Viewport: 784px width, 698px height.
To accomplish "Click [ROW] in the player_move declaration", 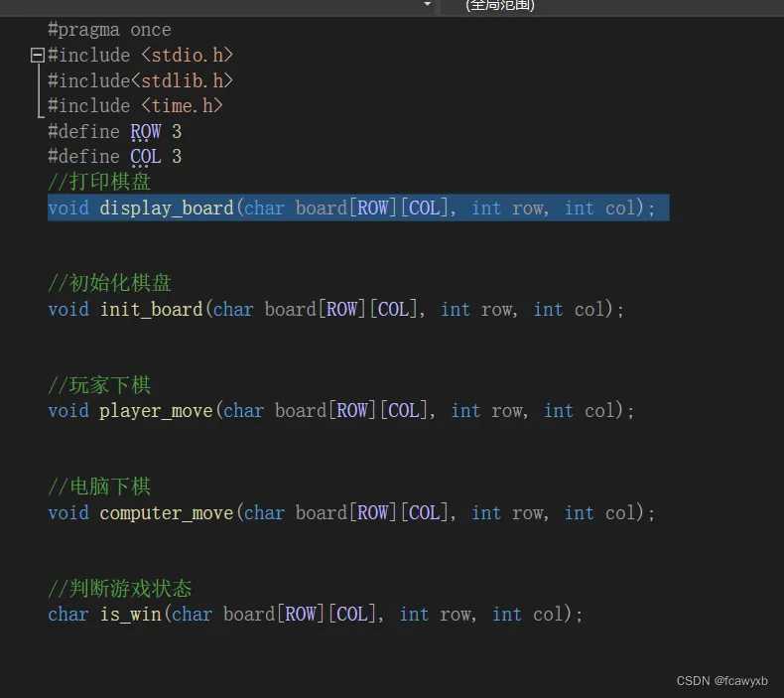I will click(x=352, y=411).
